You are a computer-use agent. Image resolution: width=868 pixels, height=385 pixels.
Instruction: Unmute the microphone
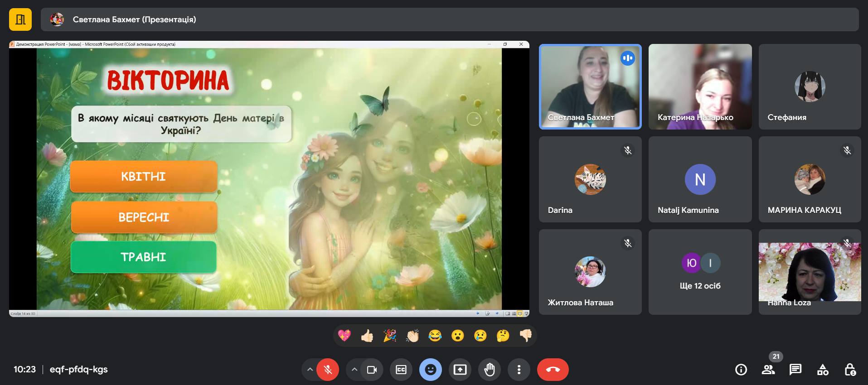click(x=328, y=370)
